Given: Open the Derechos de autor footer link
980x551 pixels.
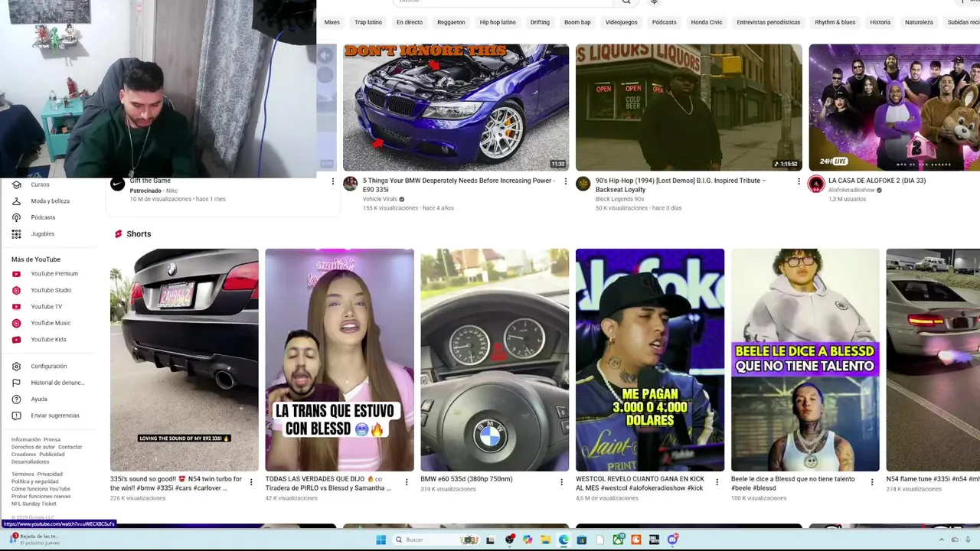Looking at the screenshot, I should click(33, 447).
